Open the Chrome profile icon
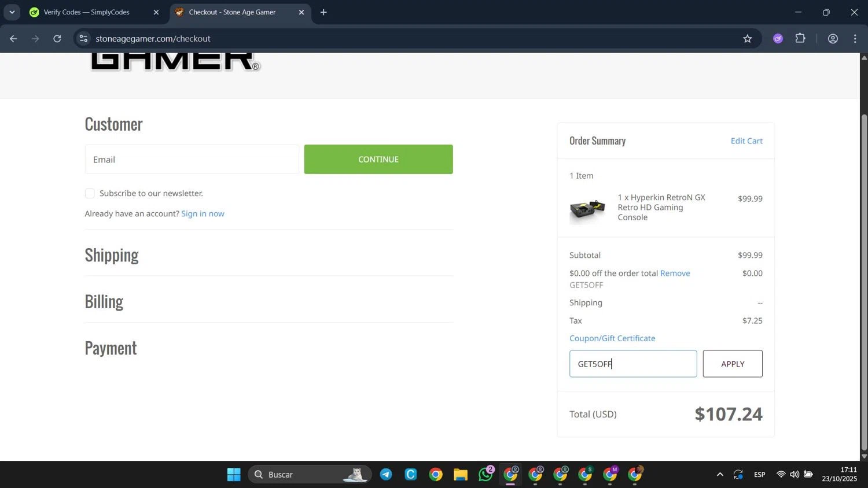Screen dimensions: 868x488 [833, 39]
